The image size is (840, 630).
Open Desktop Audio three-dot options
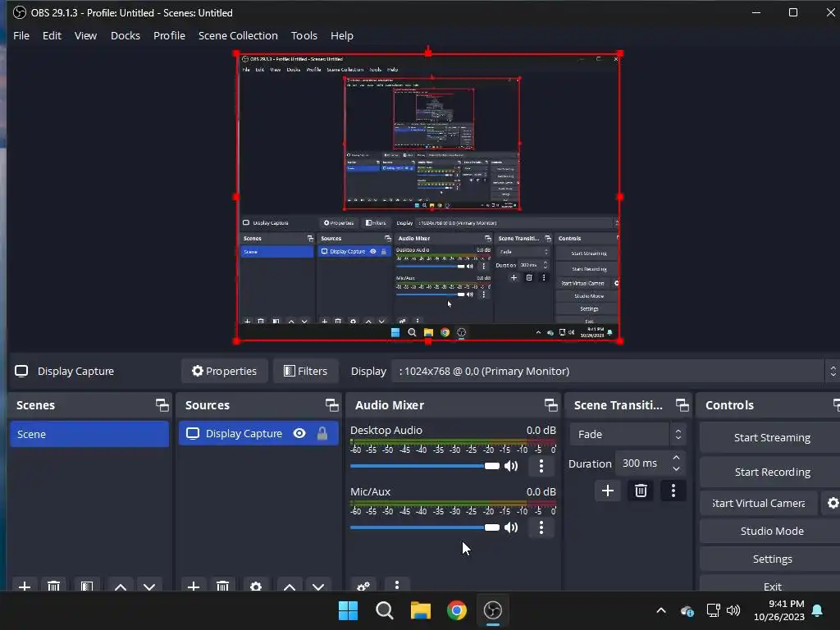pos(541,466)
